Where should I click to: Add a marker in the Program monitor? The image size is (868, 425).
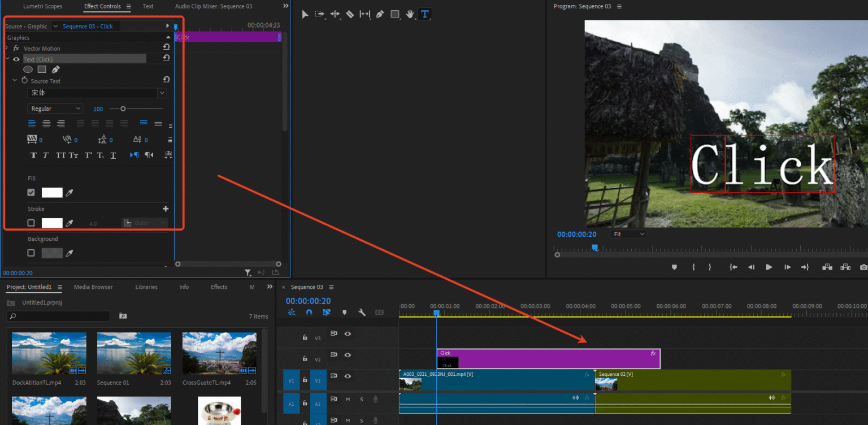674,267
